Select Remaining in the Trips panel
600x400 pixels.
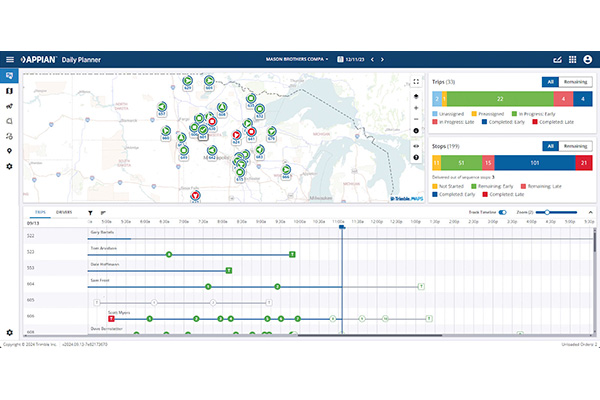pos(576,82)
